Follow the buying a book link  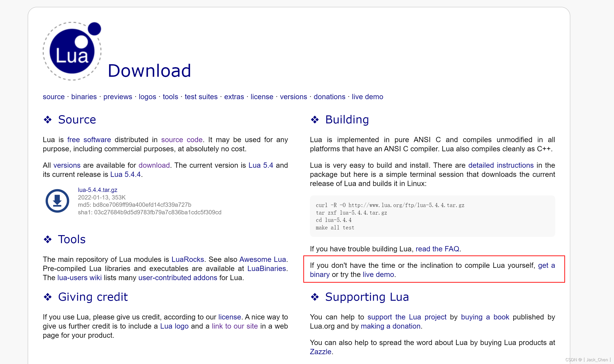click(485, 317)
